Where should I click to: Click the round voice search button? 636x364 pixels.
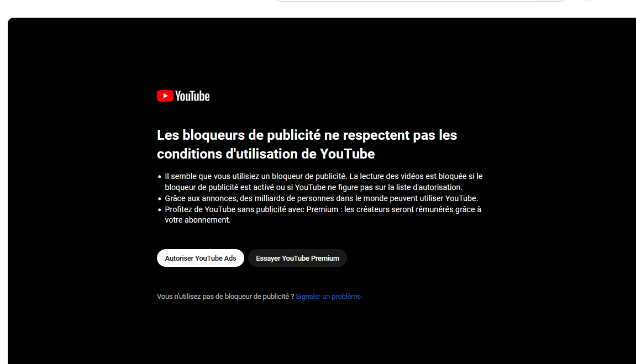(x=586, y=1)
